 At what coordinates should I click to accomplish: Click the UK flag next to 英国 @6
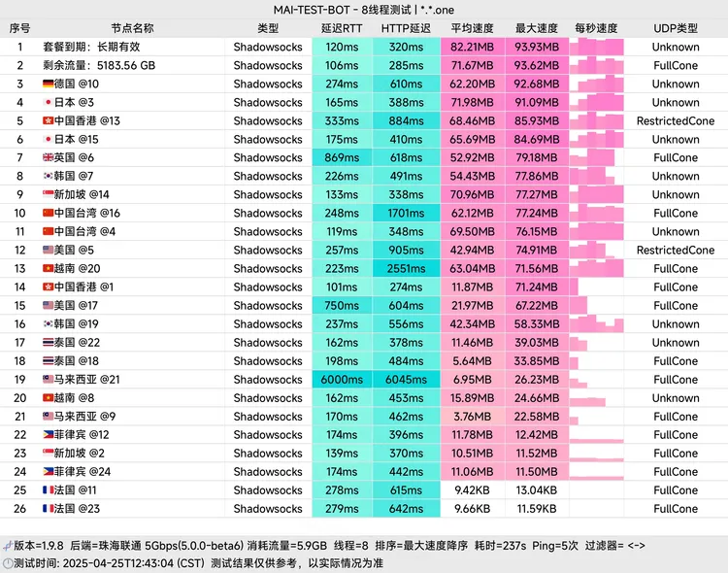pos(48,157)
